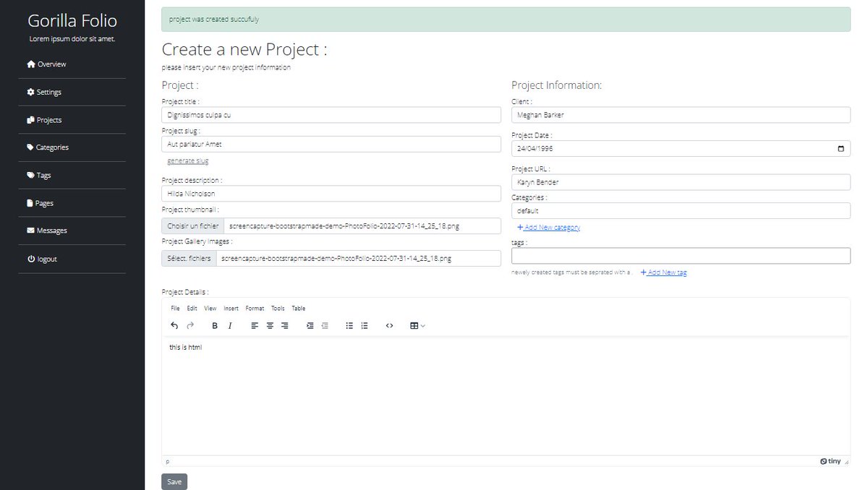Click the Undo icon in the editor toolbar
The width and height of the screenshot is (868, 490).
(174, 325)
